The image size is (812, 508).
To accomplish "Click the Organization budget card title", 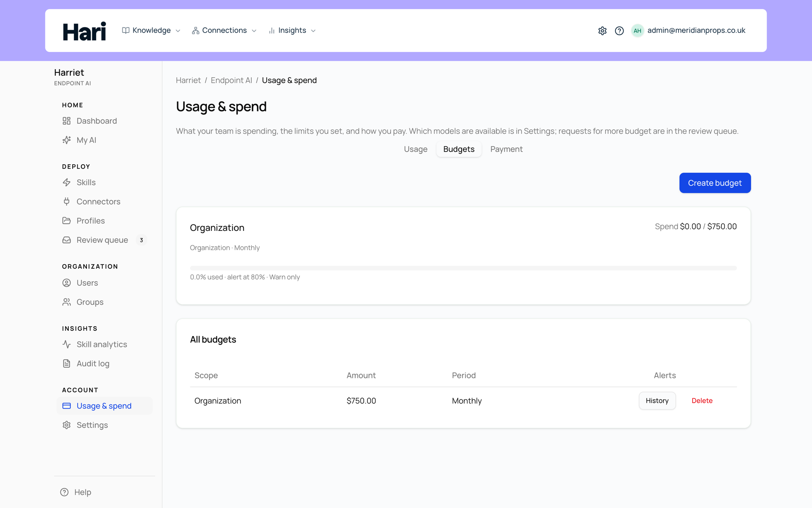I will [x=217, y=228].
